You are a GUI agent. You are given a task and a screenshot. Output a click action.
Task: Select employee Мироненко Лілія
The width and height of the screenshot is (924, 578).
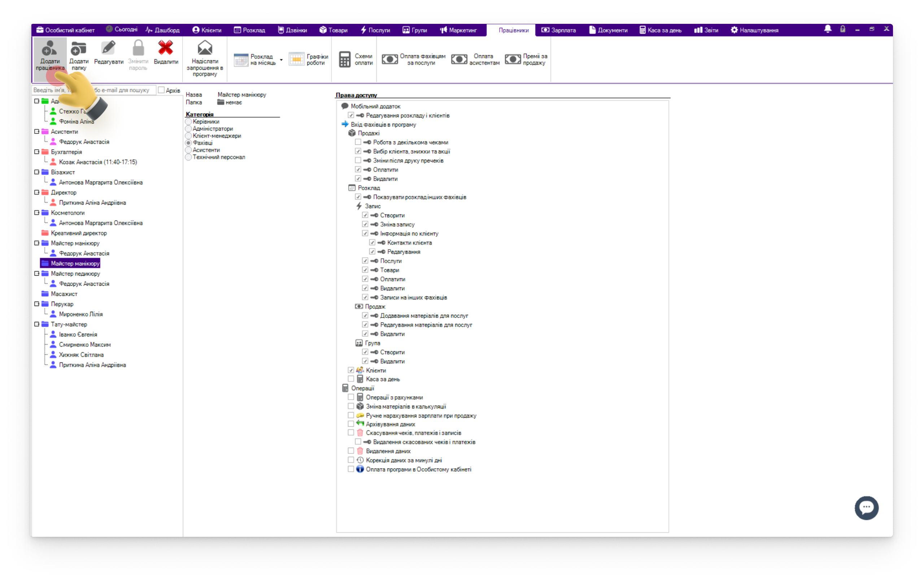pos(80,314)
